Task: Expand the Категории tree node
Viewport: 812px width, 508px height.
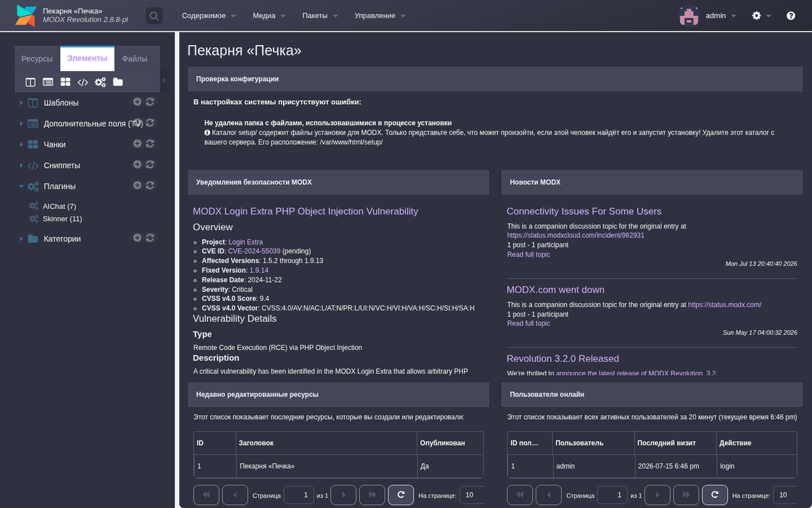Action: pos(22,239)
